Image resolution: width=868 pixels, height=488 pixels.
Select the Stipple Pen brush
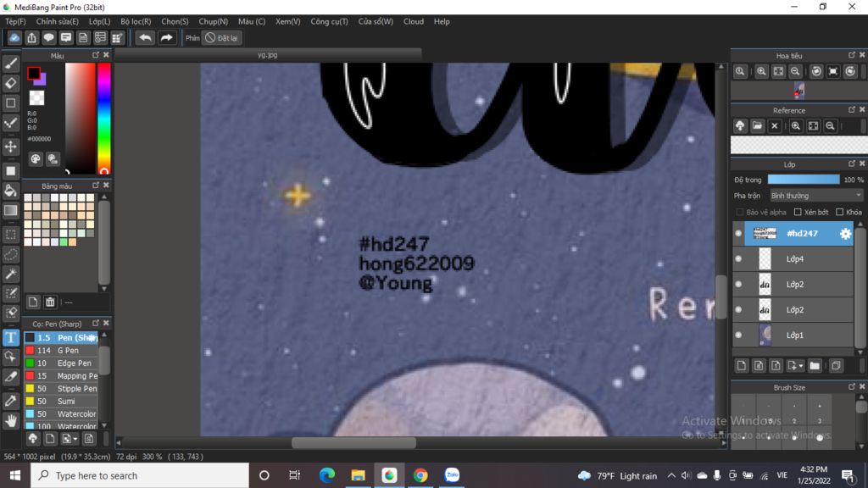[61, 388]
